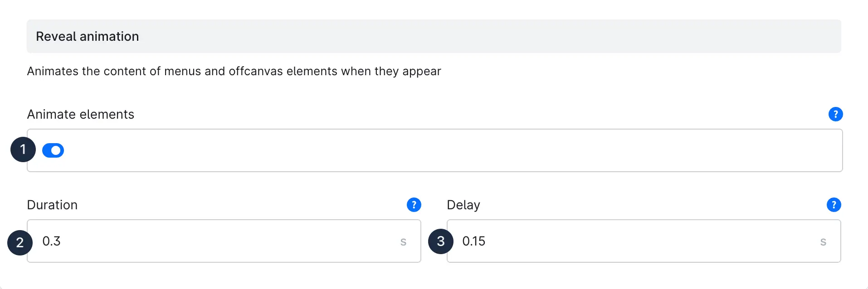Click the Duration help question icon
This screenshot has height=289, width=868.
click(x=414, y=205)
